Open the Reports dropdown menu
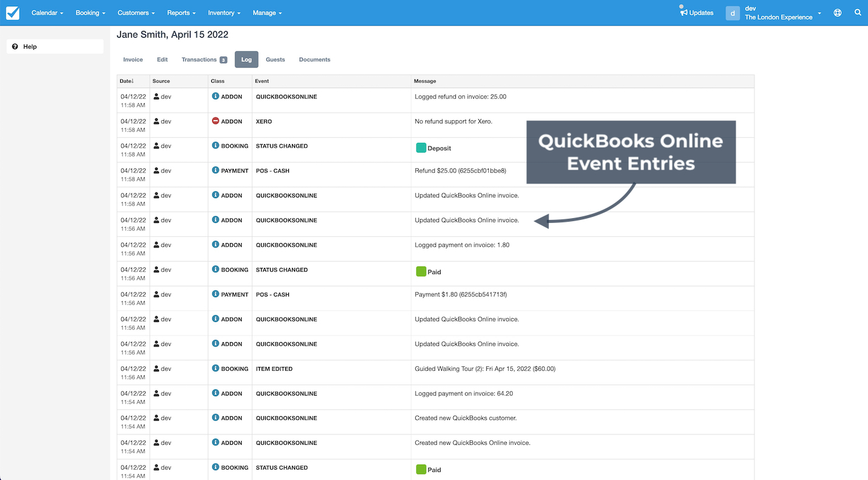Image resolution: width=868 pixels, height=480 pixels. click(181, 13)
